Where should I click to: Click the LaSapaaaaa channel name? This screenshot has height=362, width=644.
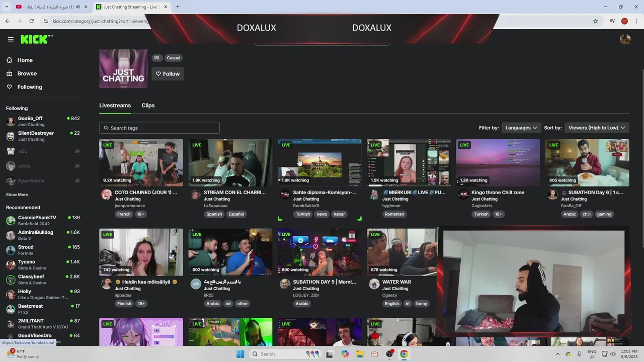point(215,206)
